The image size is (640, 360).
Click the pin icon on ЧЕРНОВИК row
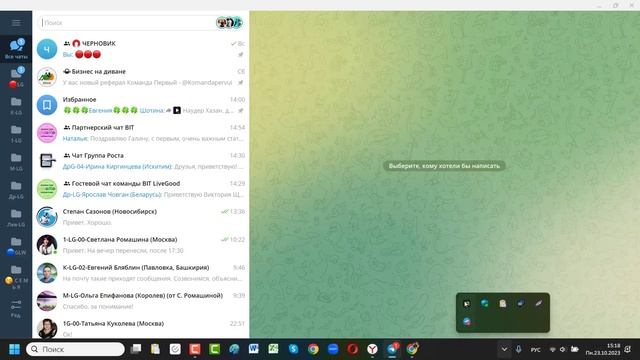point(241,55)
